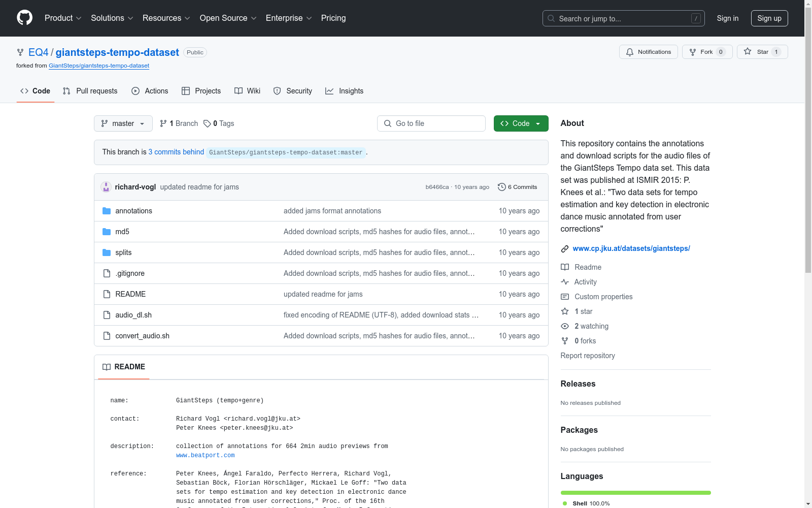
Task: Open the forked-from GiantSteps/giantsteps-tempo-dataset link
Action: (99, 66)
